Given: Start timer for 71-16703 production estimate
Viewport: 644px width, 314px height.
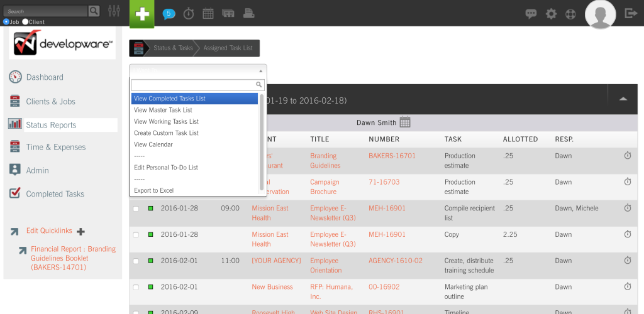Looking at the screenshot, I should (628, 181).
